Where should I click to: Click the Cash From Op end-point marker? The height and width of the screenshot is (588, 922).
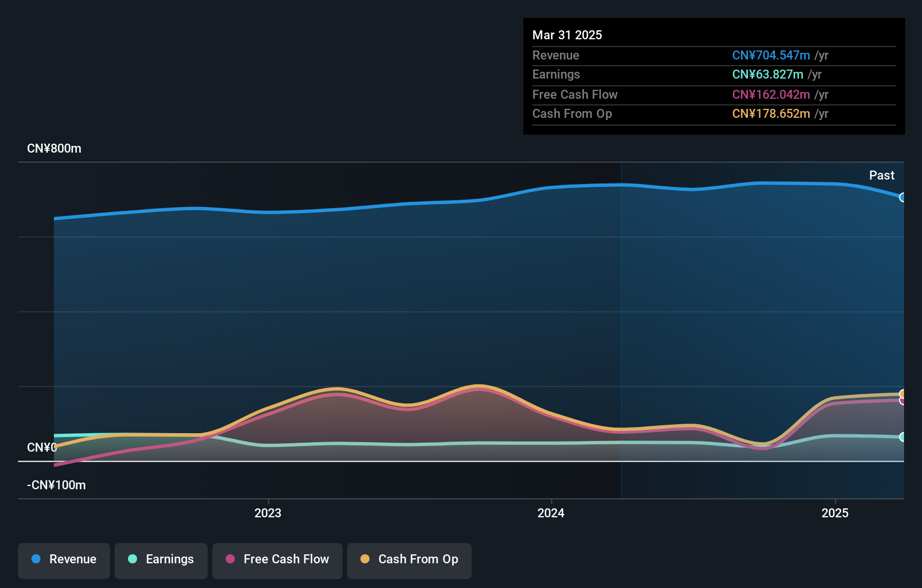[x=903, y=394]
